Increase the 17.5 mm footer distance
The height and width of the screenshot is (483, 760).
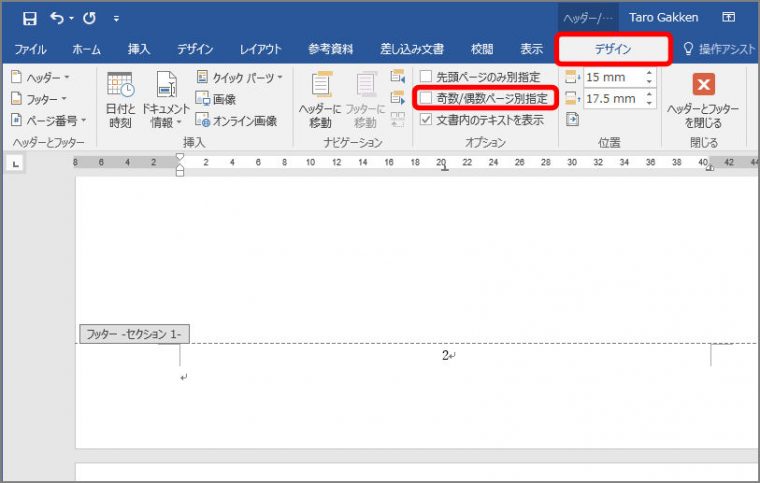pyautogui.click(x=649, y=94)
